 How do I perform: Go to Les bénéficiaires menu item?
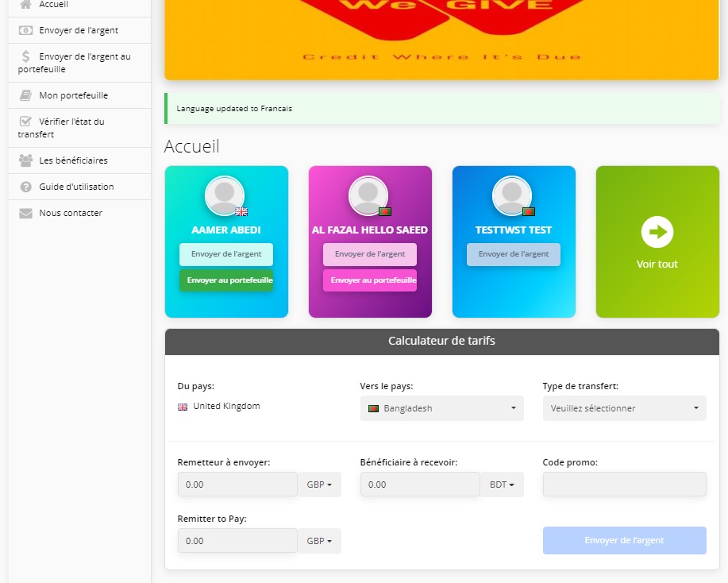(73, 160)
